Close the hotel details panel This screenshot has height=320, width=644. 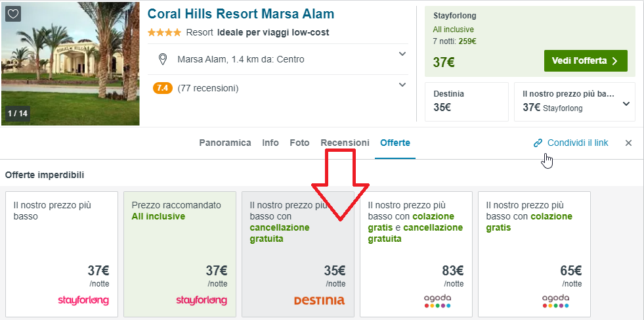point(628,143)
